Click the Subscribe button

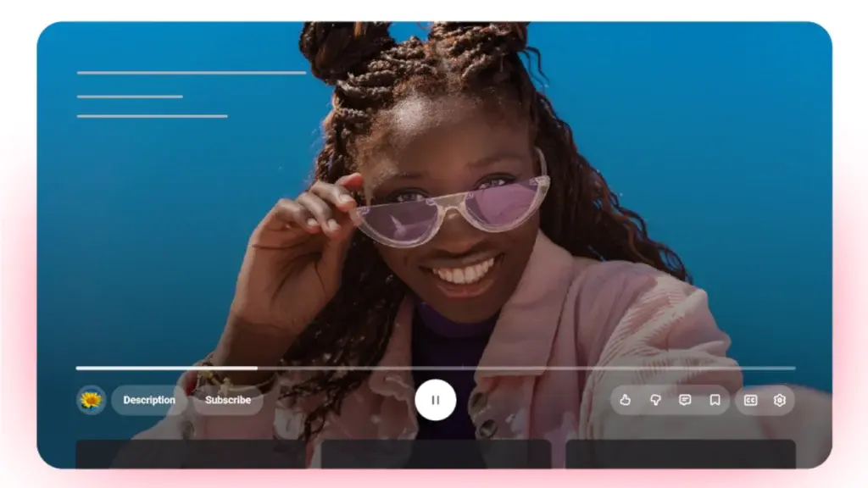[x=227, y=400]
